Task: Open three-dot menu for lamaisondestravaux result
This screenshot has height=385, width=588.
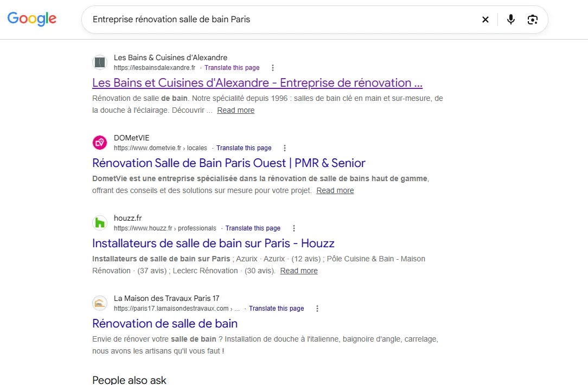Action: coord(317,309)
